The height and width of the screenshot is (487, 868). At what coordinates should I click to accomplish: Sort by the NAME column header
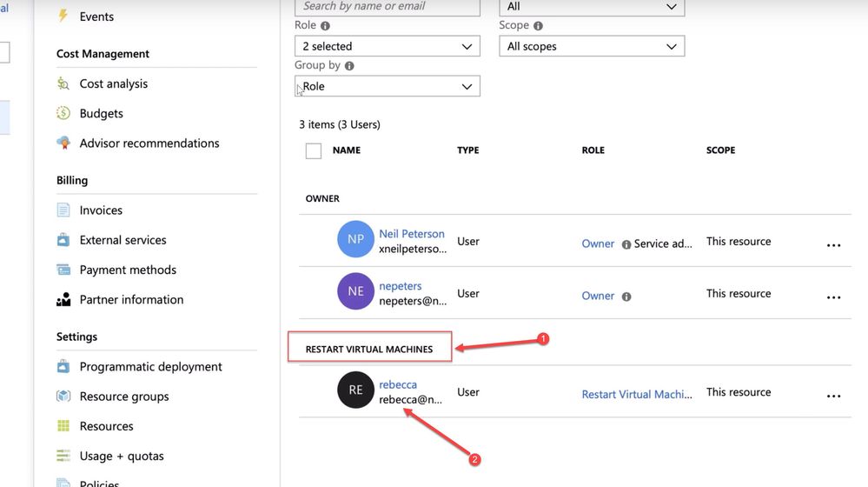[x=347, y=150]
